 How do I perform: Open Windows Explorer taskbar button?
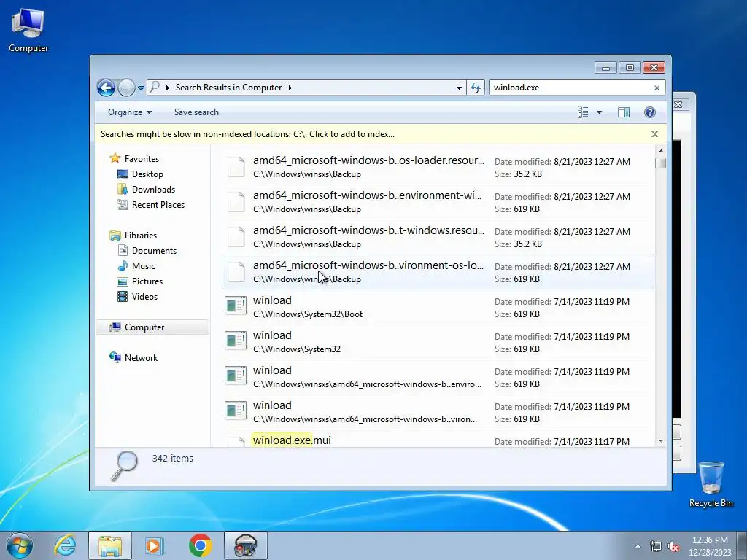click(x=110, y=545)
